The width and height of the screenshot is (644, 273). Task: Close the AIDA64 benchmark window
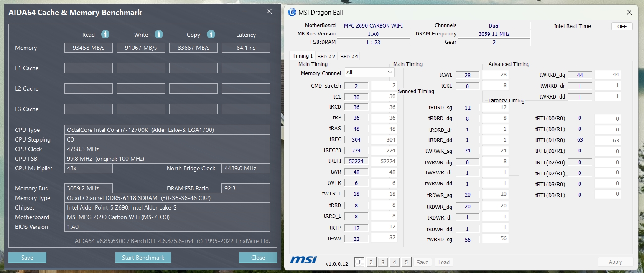click(269, 12)
